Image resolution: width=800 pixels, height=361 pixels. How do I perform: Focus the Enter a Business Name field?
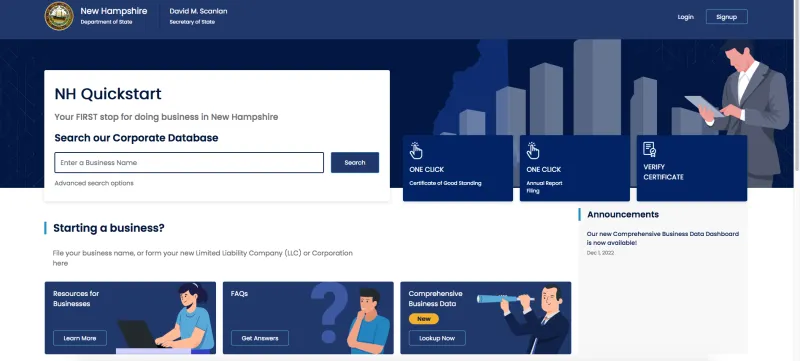[x=189, y=163]
